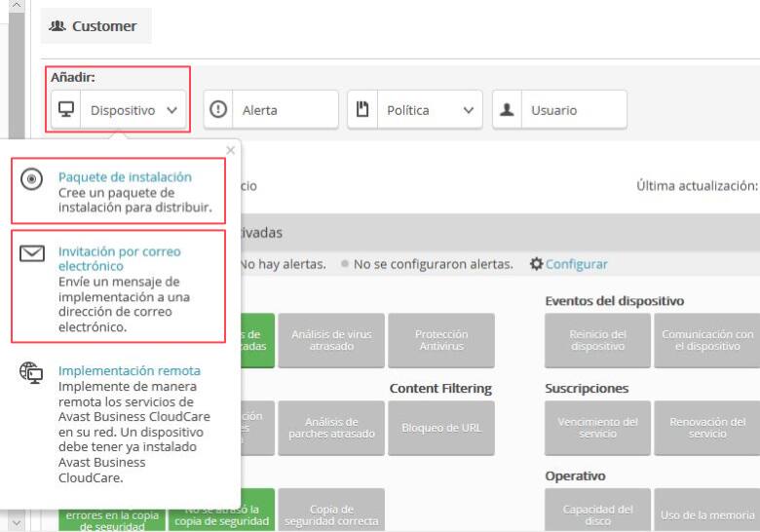Click the Alerta add button
Screen dimensions: 760x532
coord(271,110)
